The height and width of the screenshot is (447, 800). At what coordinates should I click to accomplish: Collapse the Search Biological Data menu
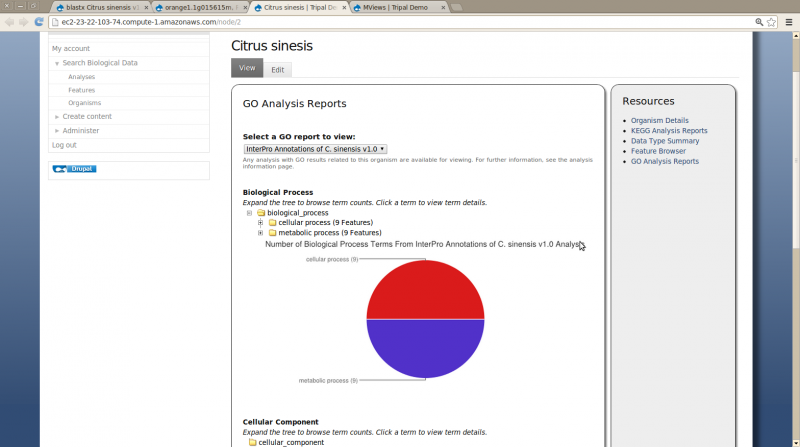57,63
